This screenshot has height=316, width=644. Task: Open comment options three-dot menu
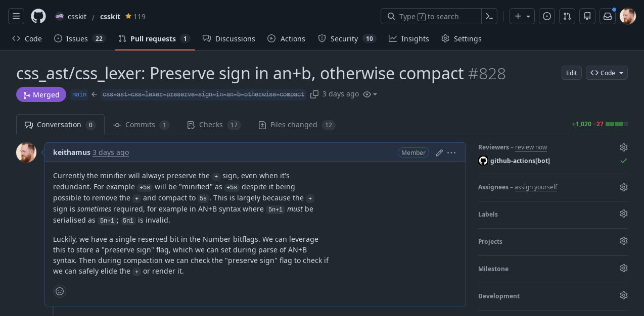click(451, 152)
